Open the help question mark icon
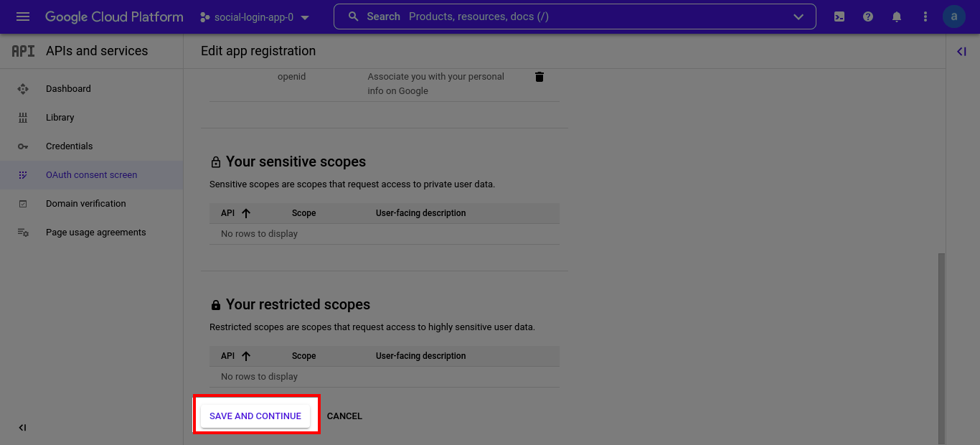Image resolution: width=980 pixels, height=445 pixels. click(868, 17)
